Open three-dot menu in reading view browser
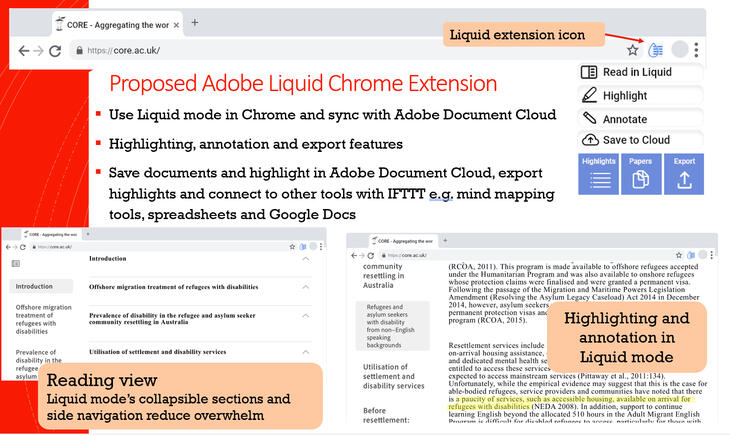Screen dimensions: 730x435 pyautogui.click(x=321, y=247)
